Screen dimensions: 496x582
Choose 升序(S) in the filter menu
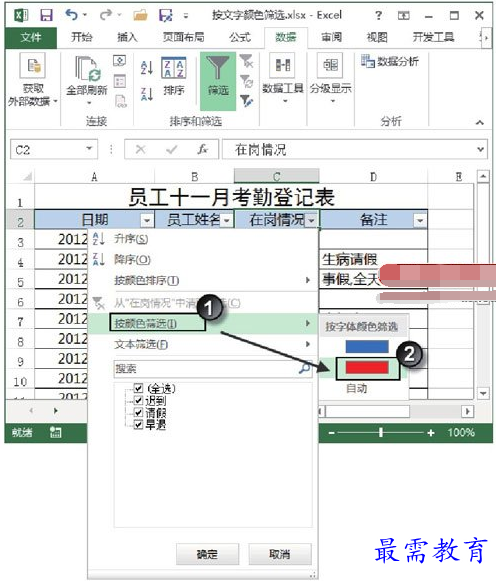[203, 239]
